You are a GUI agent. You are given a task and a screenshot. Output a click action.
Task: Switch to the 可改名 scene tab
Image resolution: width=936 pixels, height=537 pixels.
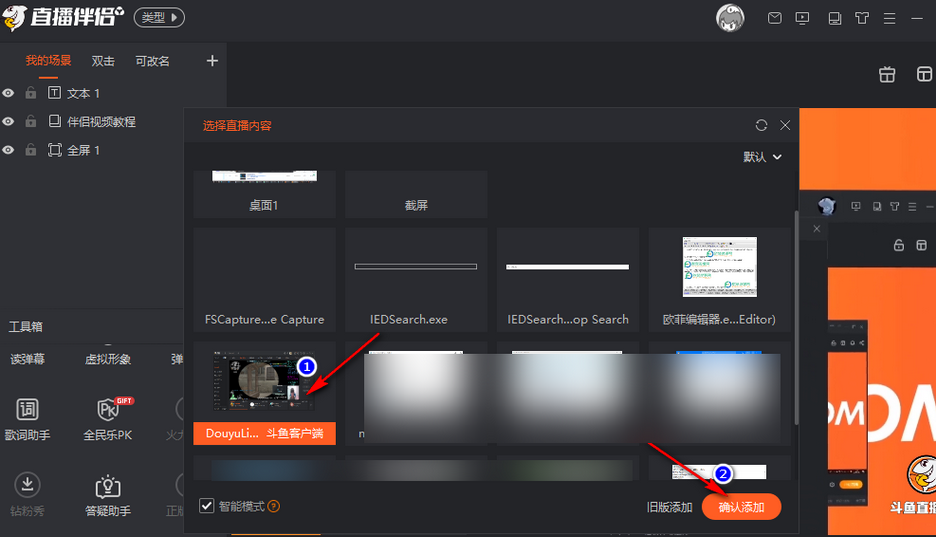pyautogui.click(x=153, y=61)
